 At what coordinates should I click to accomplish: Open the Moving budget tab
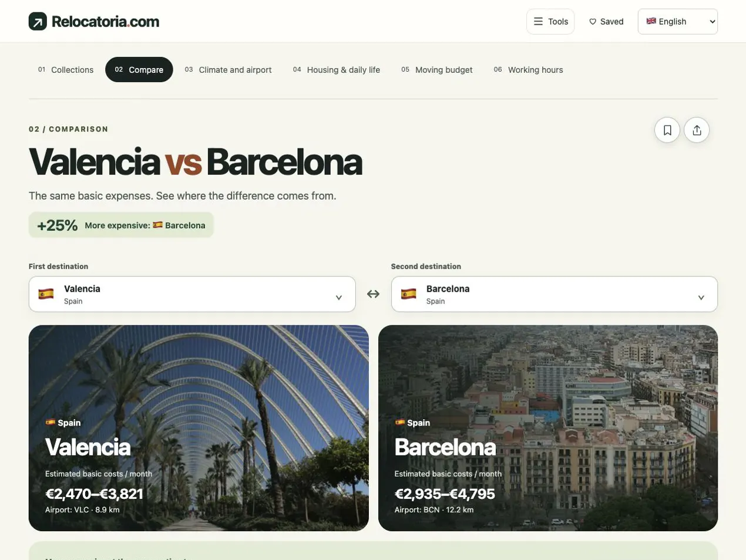point(437,70)
